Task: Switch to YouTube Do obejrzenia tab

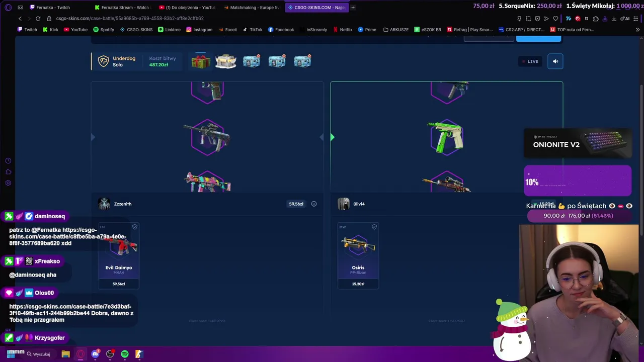Action: pos(187,8)
